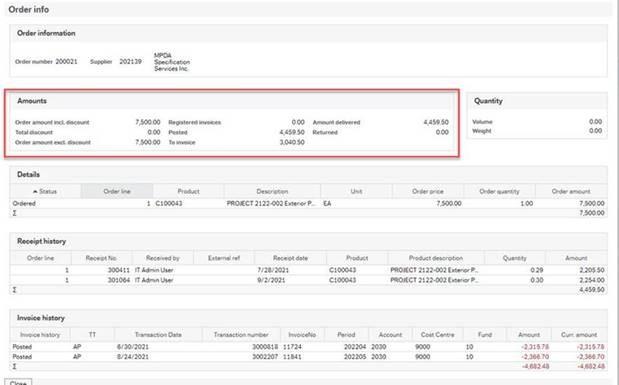Image resolution: width=619 pixels, height=385 pixels.
Task: Select period value 202204
Action: click(x=355, y=347)
